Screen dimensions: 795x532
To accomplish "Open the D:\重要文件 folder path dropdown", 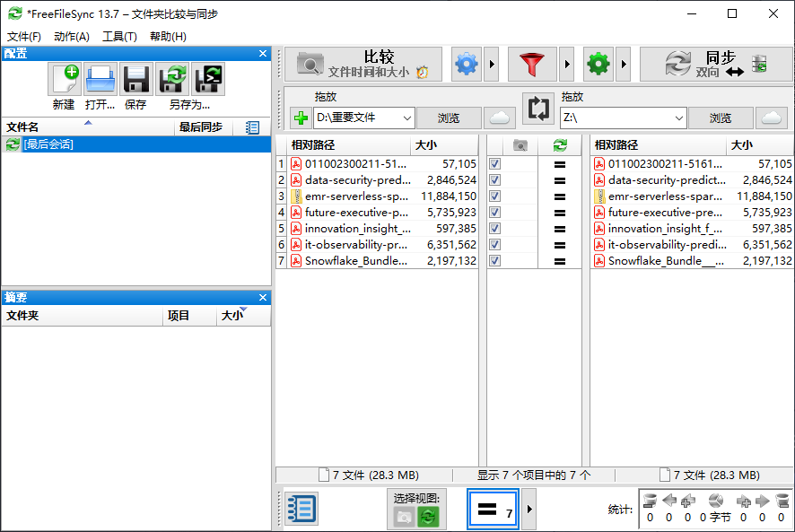I will [x=406, y=118].
